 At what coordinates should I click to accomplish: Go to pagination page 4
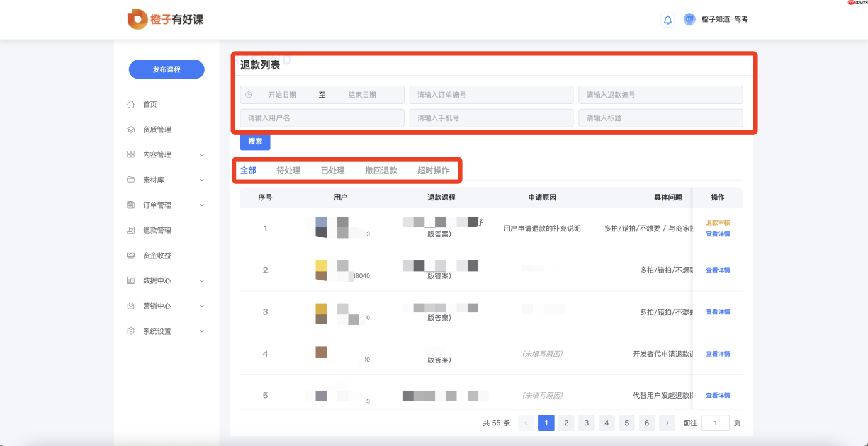pos(607,423)
